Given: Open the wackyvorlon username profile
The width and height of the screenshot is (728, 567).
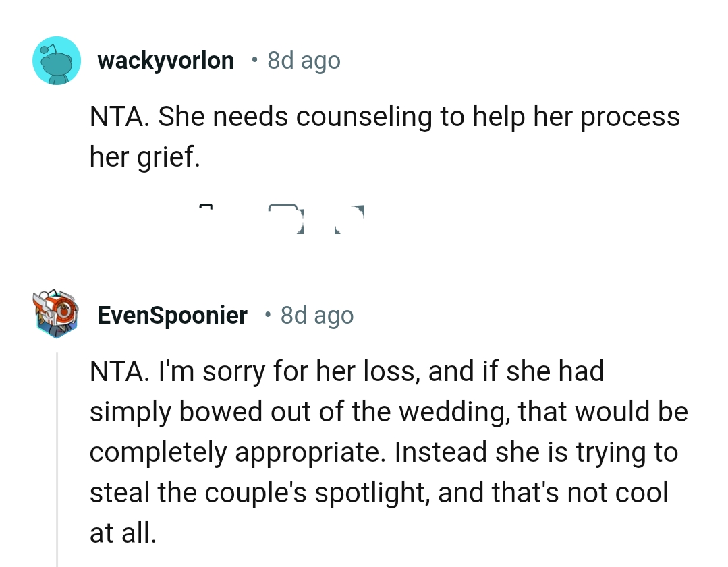Looking at the screenshot, I should click(166, 61).
